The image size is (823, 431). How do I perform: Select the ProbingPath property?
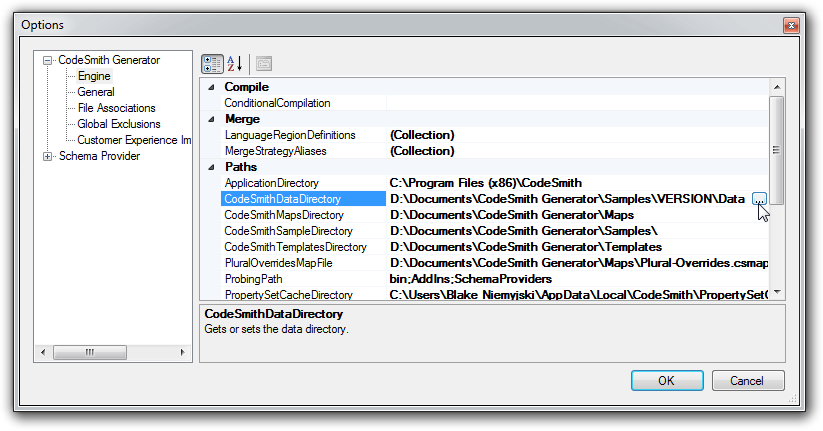pyautogui.click(x=303, y=279)
